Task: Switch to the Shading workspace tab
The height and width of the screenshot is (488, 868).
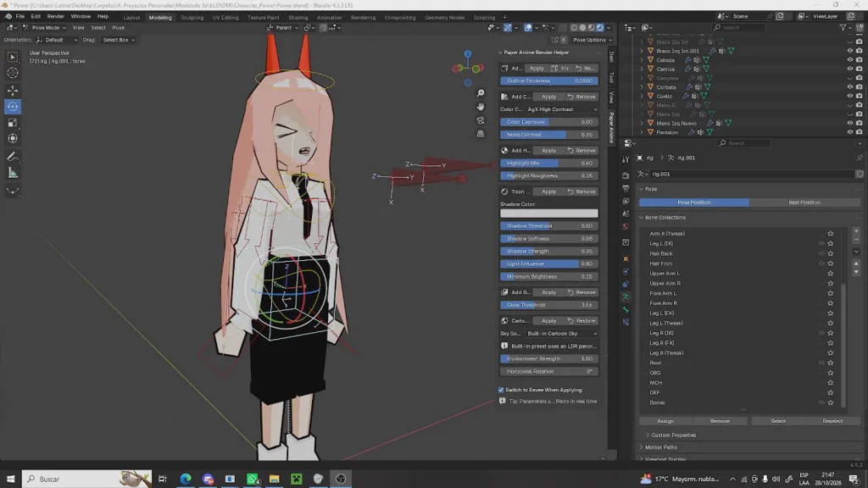Action: click(x=298, y=17)
